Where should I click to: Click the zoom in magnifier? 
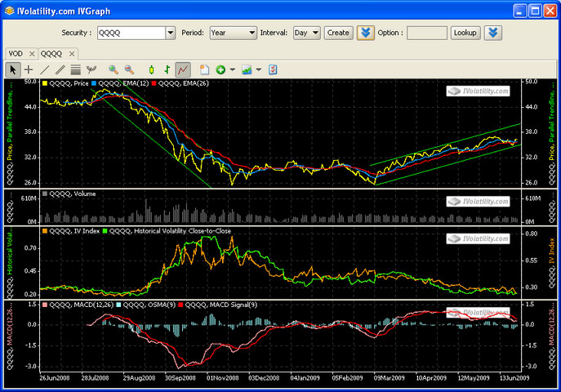point(114,69)
